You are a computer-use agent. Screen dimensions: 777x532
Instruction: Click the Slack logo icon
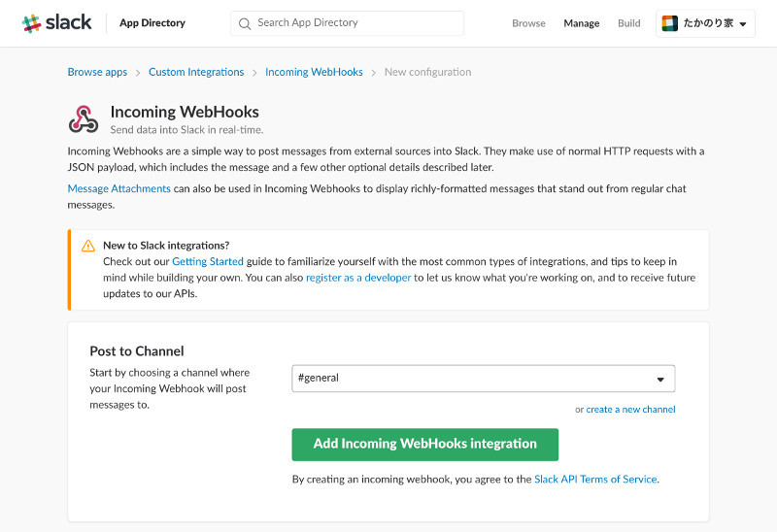[x=32, y=23]
